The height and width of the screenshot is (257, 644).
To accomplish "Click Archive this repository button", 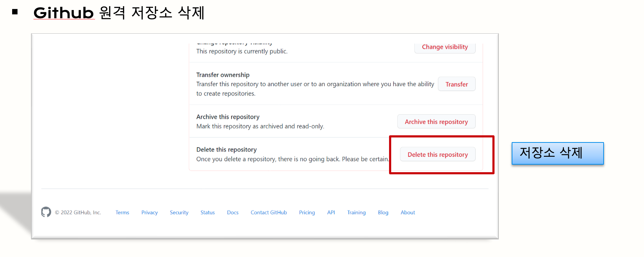I will pyautogui.click(x=436, y=122).
